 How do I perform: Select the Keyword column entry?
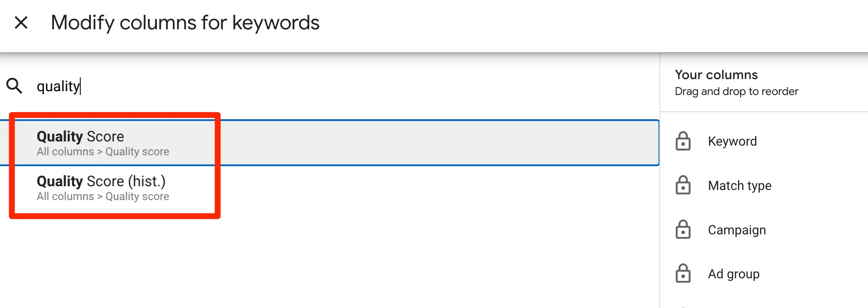tap(732, 141)
